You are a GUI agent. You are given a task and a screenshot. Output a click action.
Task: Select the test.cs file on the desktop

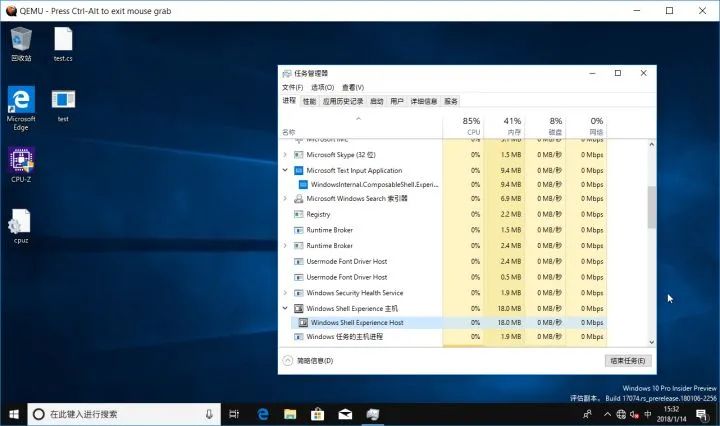(x=63, y=44)
